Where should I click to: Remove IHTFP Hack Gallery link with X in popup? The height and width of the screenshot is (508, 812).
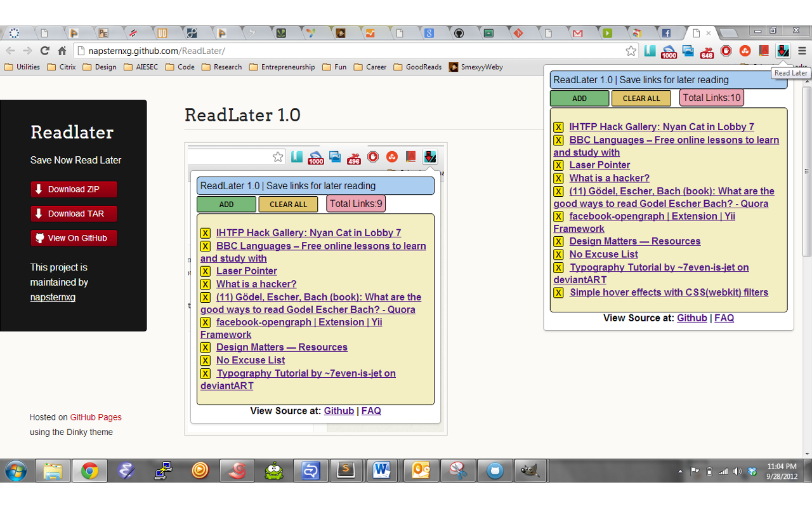558,127
